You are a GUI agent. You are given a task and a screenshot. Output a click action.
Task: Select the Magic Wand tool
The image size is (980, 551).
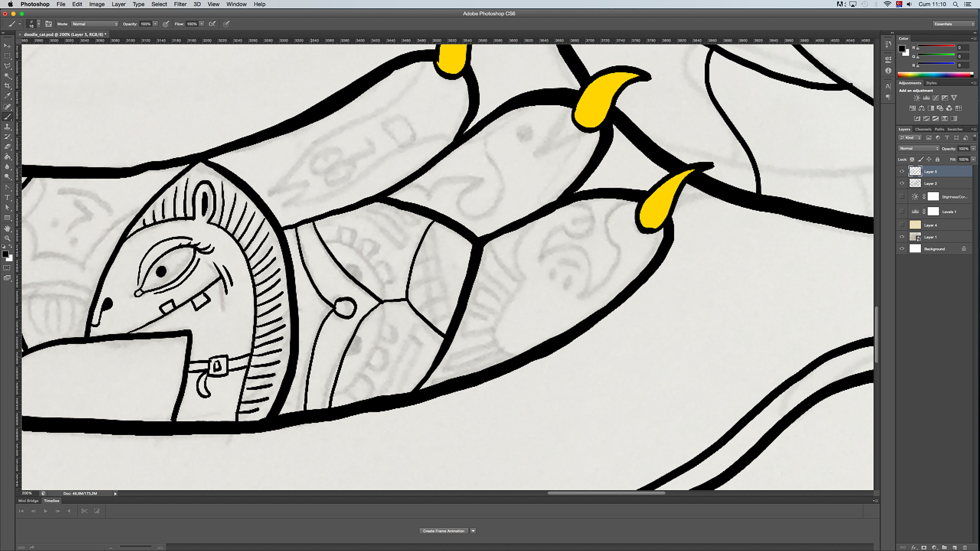(x=7, y=76)
